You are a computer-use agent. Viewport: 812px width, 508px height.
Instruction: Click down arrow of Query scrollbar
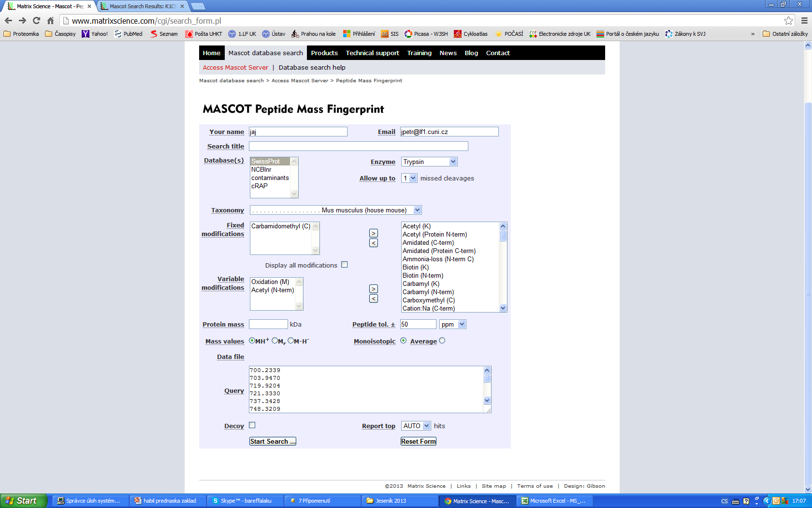click(x=487, y=400)
